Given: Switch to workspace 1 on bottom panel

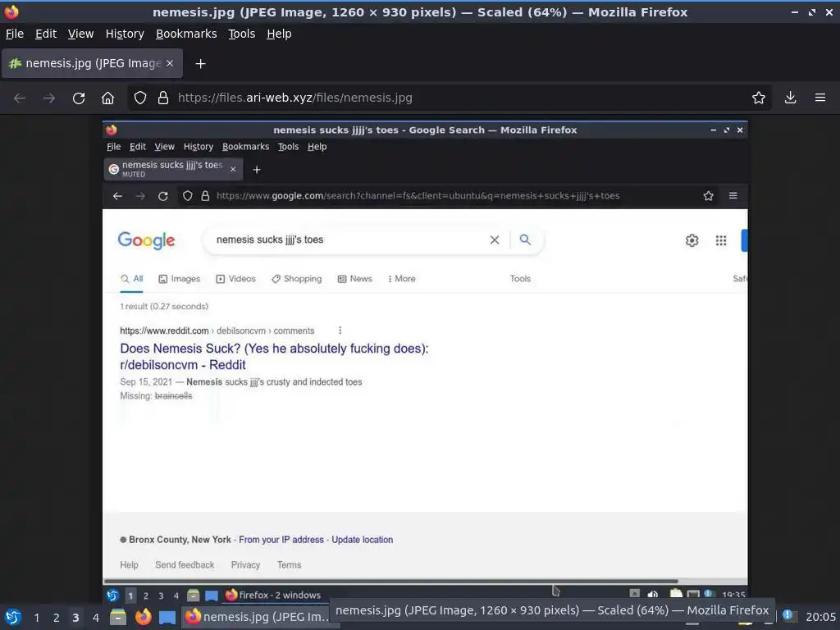Looking at the screenshot, I should click(x=36, y=618).
